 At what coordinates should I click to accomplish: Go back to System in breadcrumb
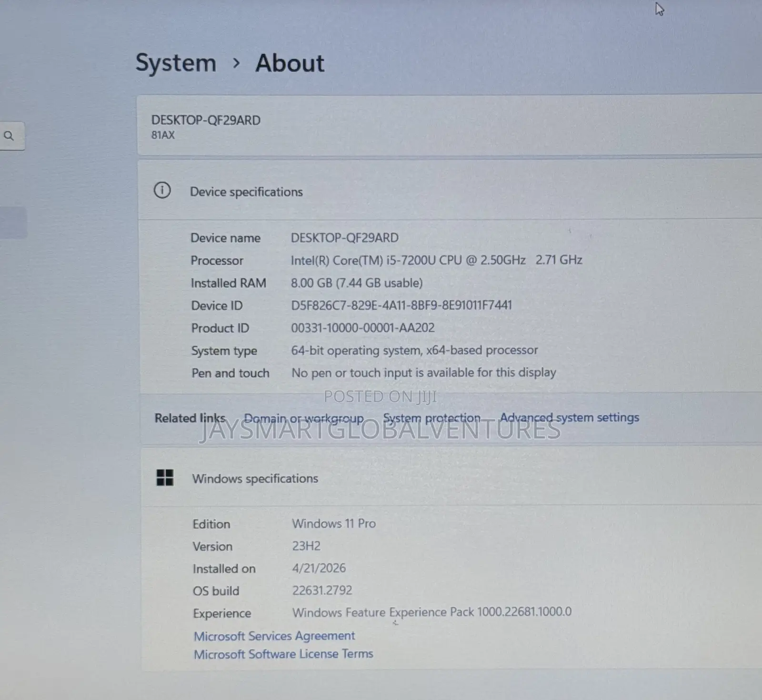[x=176, y=63]
